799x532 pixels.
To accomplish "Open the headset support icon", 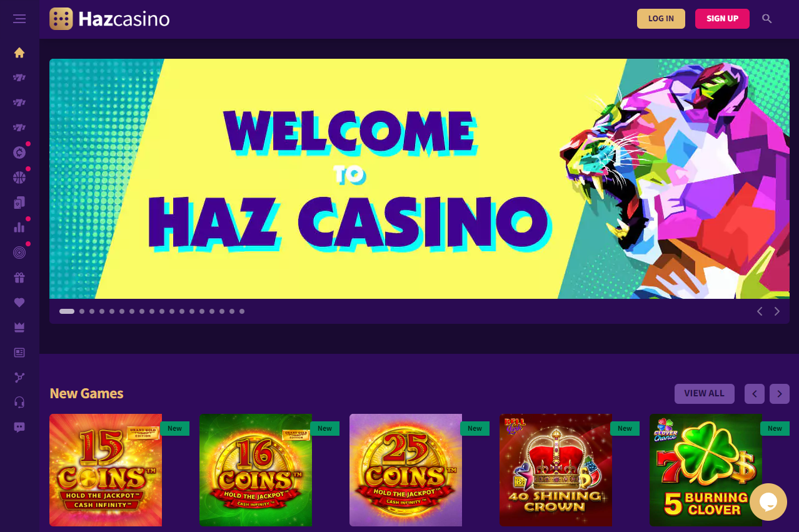I will pos(19,403).
